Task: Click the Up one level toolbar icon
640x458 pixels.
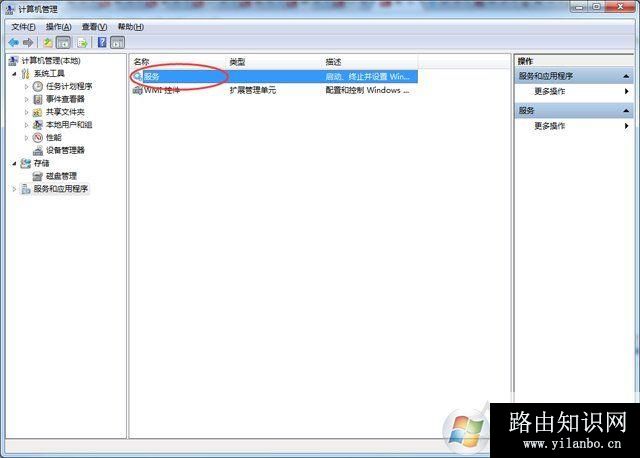Action: click(48, 42)
